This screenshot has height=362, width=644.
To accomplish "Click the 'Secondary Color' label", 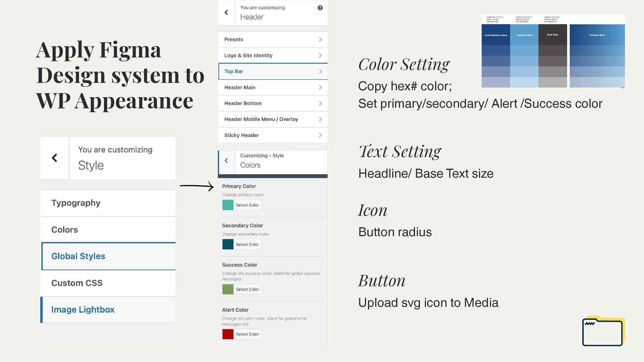I will [243, 226].
